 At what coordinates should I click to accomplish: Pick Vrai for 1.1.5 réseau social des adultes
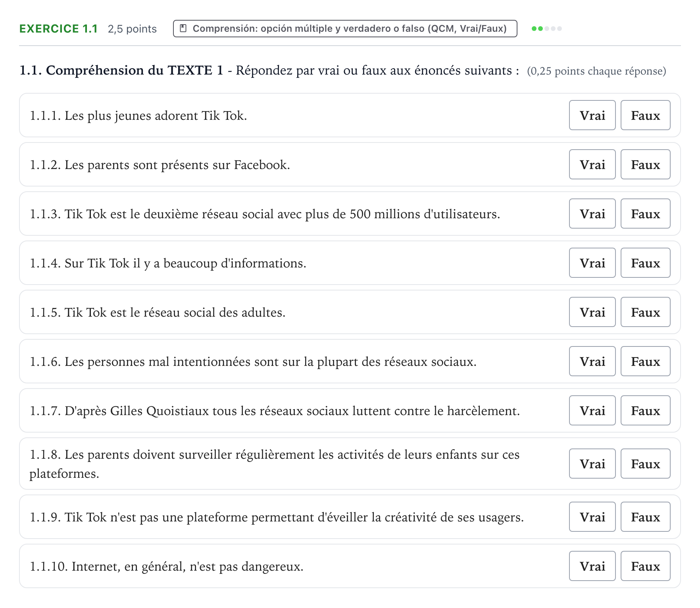[592, 312]
